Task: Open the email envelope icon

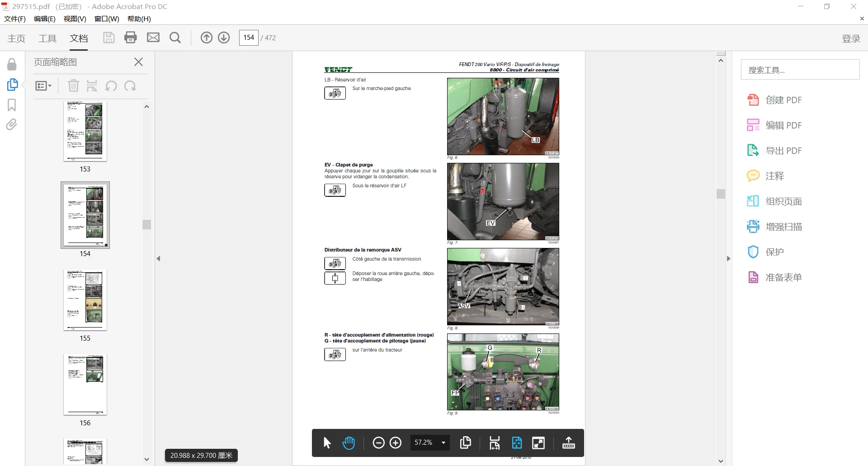Action: [x=153, y=38]
